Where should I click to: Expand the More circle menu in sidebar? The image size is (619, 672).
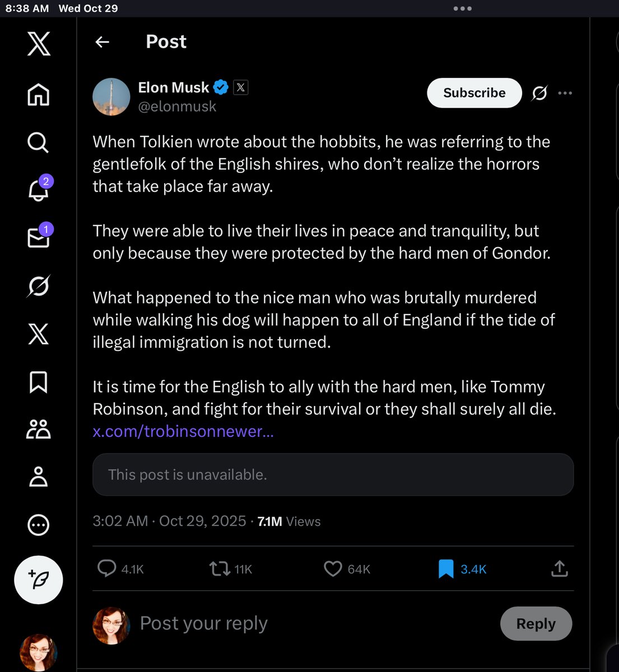point(38,525)
